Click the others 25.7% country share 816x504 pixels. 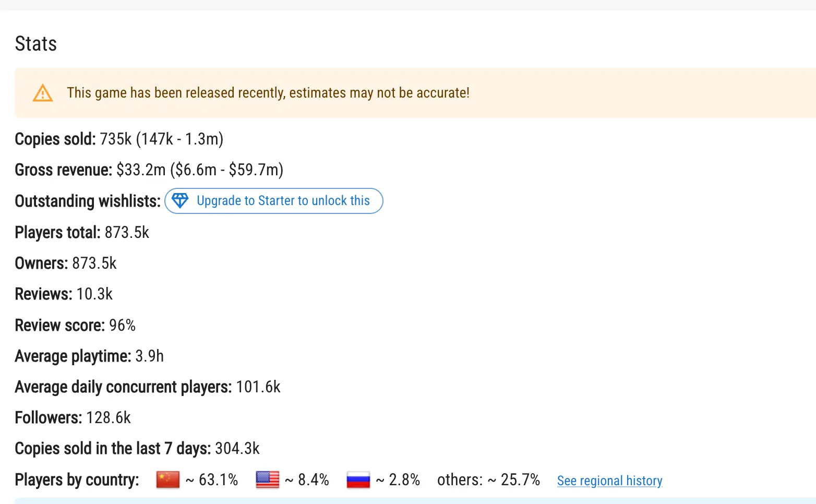[488, 479]
